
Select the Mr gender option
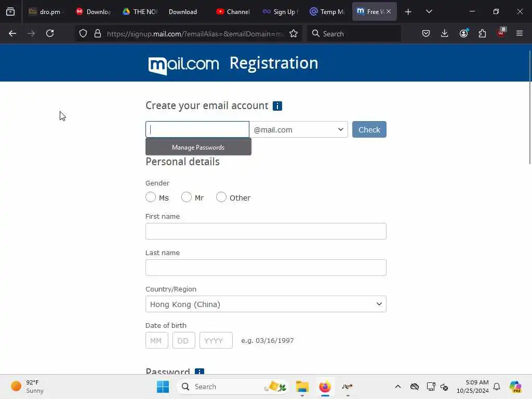click(187, 197)
